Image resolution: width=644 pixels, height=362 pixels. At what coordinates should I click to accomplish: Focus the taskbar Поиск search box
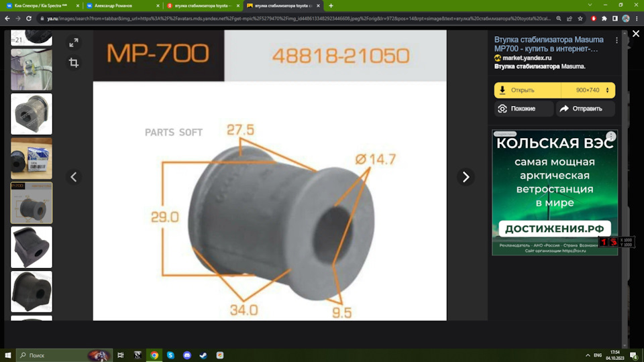(x=64, y=355)
